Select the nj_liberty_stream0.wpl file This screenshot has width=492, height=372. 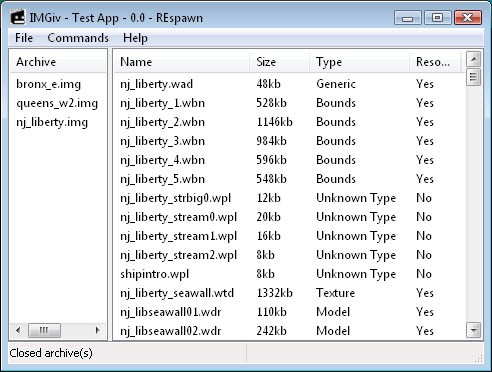coord(178,217)
